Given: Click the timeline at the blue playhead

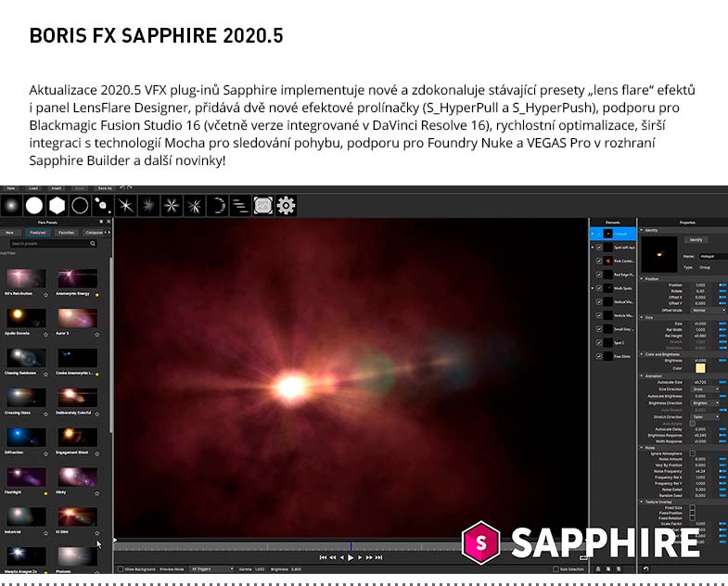Looking at the screenshot, I should point(351,546).
